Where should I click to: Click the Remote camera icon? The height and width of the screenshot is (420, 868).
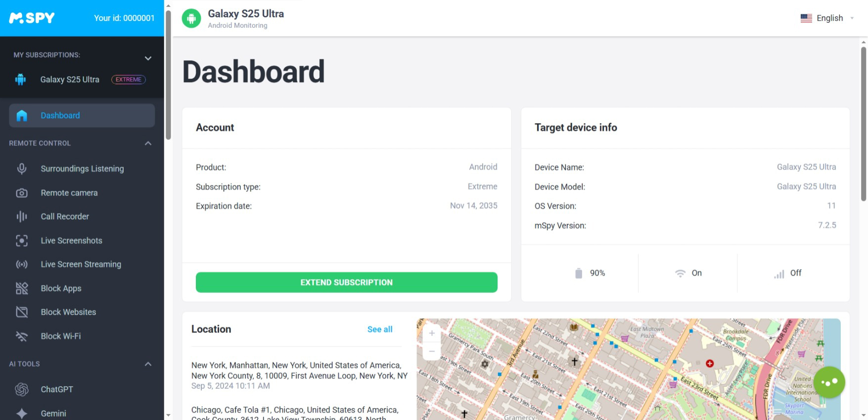point(22,193)
